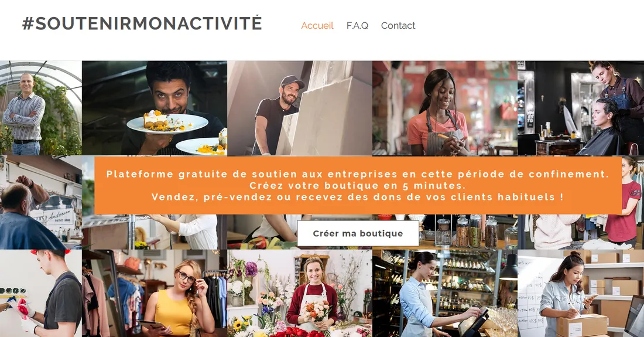This screenshot has height=337, width=644.
Task: Click the Créer ma boutique button
Action: pos(358,233)
